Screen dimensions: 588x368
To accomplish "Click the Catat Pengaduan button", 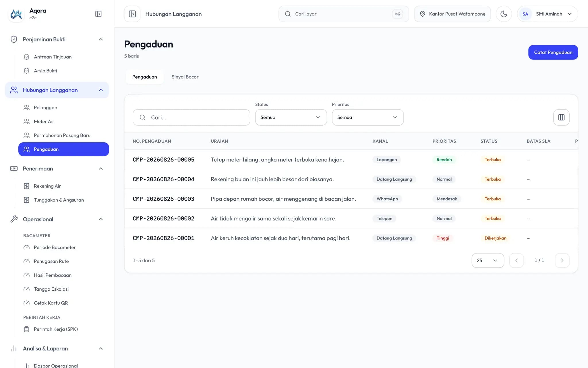I will click(553, 52).
